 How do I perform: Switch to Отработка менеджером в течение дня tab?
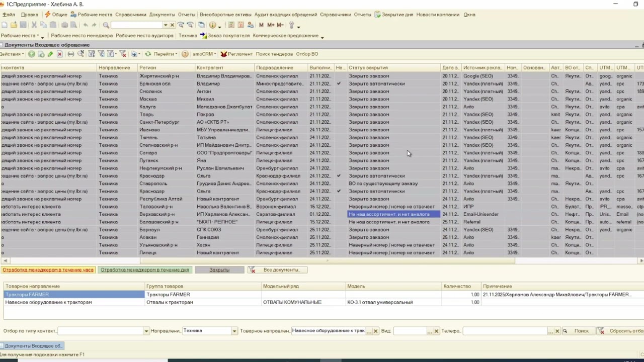[x=145, y=270]
